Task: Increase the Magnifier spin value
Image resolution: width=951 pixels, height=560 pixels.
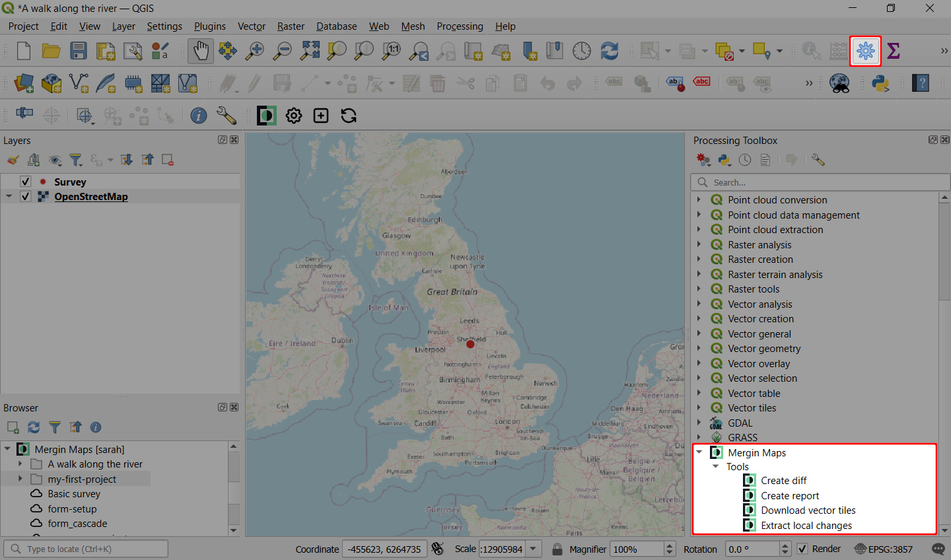Action: (x=670, y=545)
